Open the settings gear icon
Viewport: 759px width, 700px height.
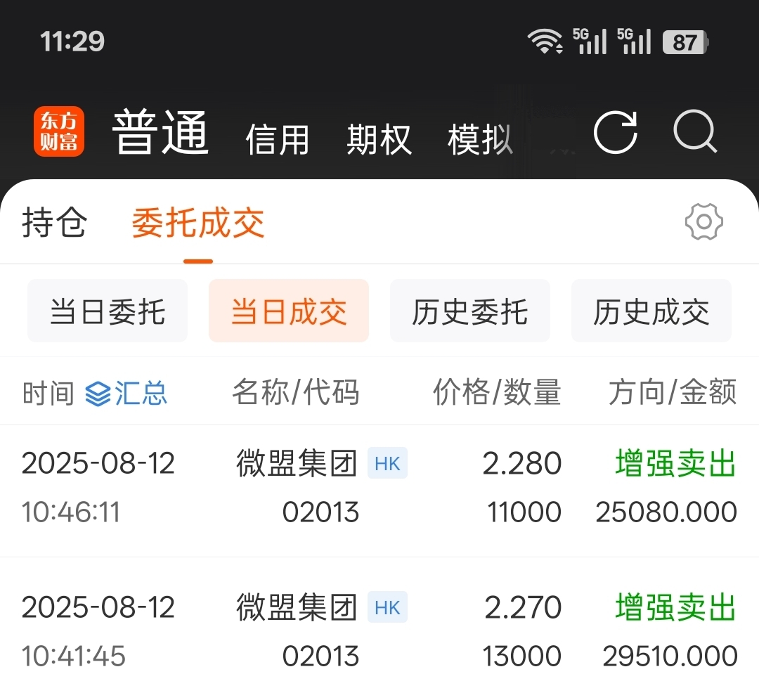tap(703, 221)
